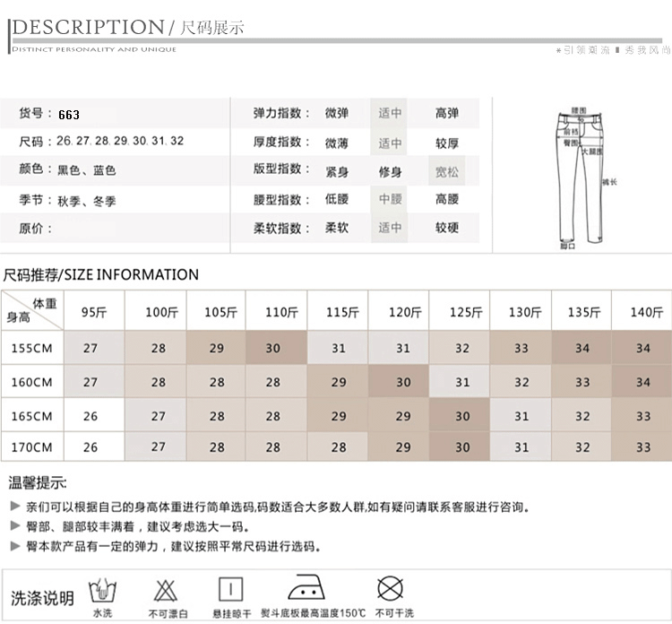Click size 27 in 165CM row, 100斤 column
Screen dimensions: 672x624
(x=155, y=416)
